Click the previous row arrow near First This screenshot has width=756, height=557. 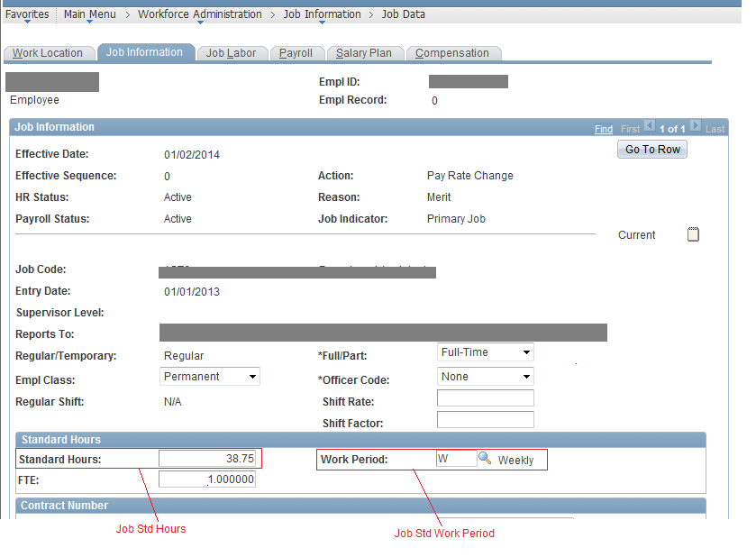tap(651, 126)
